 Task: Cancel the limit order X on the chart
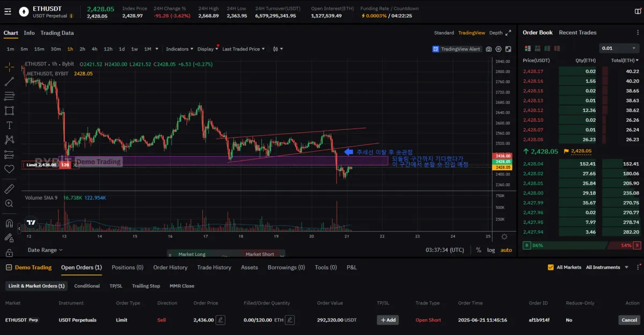(75, 165)
